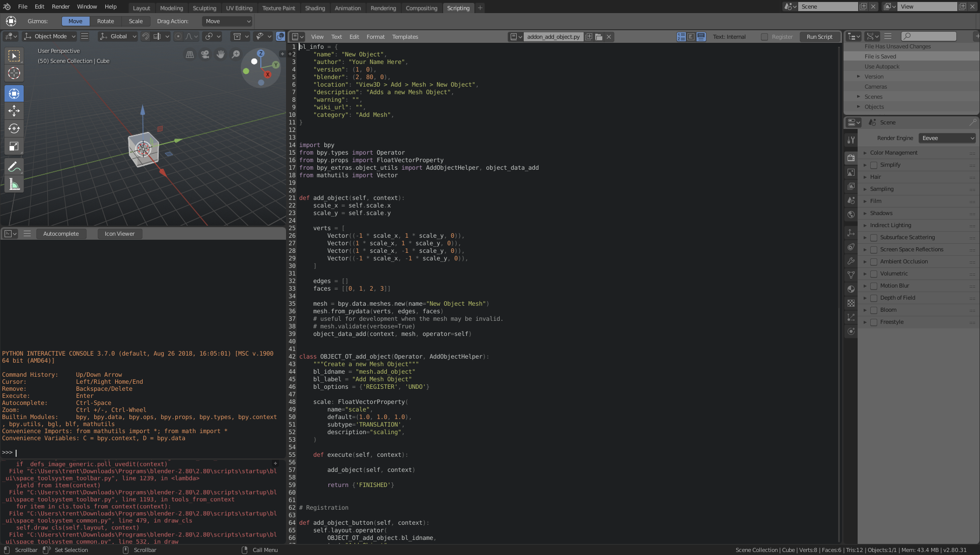Select the Scale tool in viewport toolbar
The width and height of the screenshot is (980, 555).
14,147
